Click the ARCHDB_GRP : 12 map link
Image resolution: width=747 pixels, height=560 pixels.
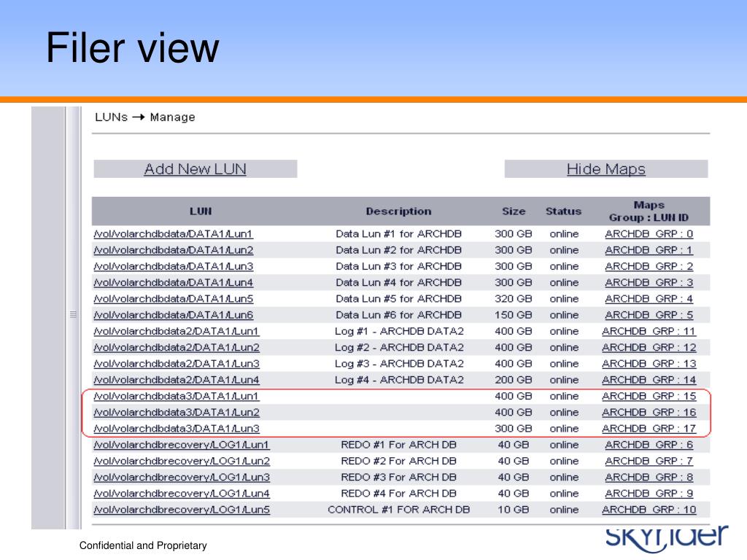pyautogui.click(x=649, y=347)
